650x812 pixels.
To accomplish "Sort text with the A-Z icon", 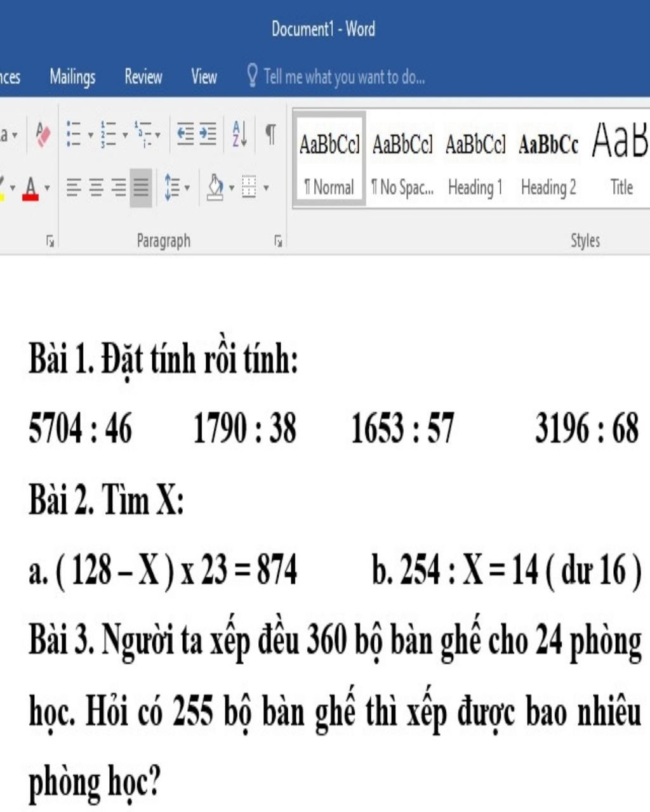I will click(240, 135).
